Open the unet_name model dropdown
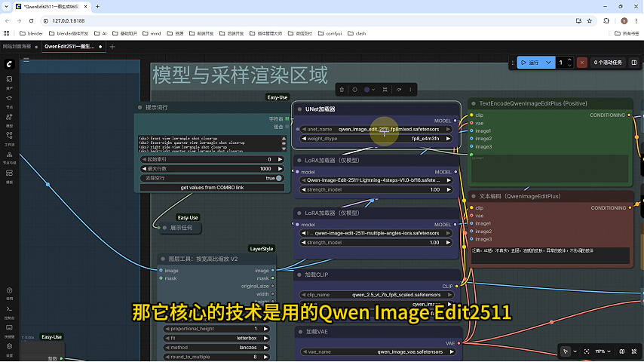 [x=376, y=129]
